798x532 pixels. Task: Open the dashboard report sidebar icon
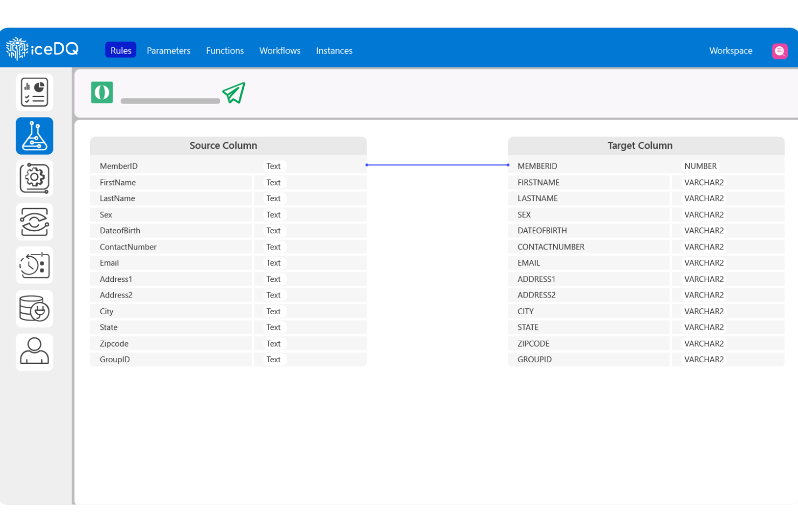coord(35,93)
